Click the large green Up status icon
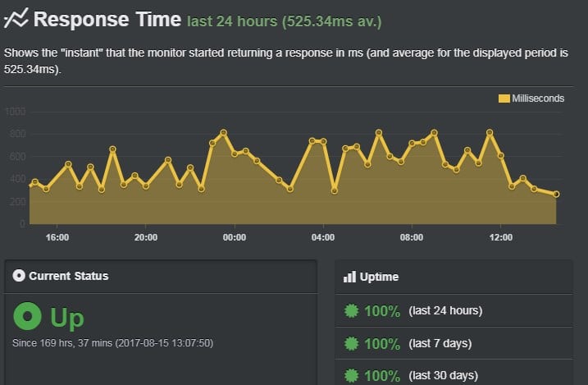The image size is (588, 385). (x=27, y=316)
